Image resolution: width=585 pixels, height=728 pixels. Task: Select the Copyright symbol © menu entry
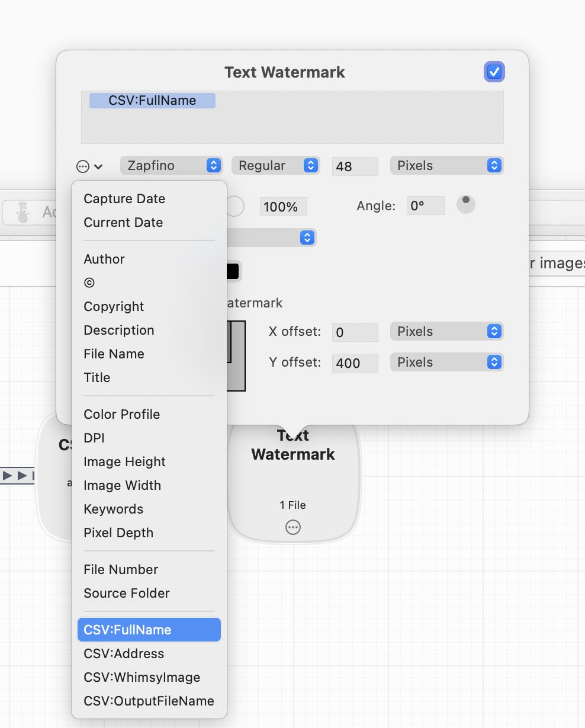[x=89, y=283]
